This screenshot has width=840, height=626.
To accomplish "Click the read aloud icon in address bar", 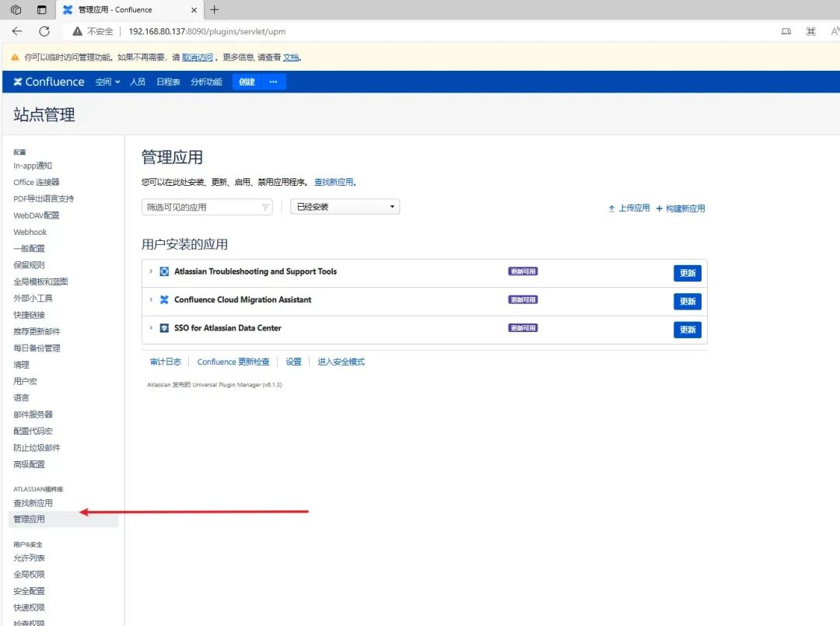I will pyautogui.click(x=835, y=31).
